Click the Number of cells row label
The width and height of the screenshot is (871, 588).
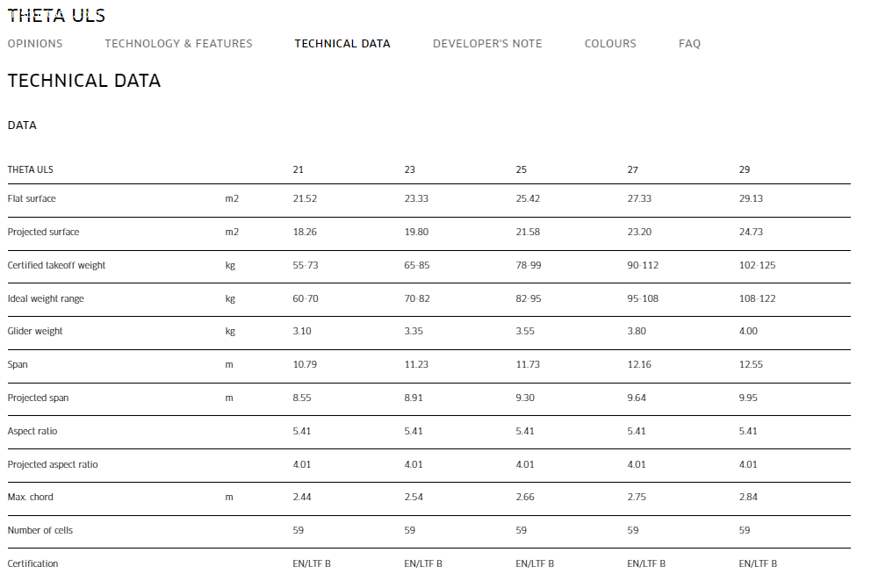click(40, 530)
